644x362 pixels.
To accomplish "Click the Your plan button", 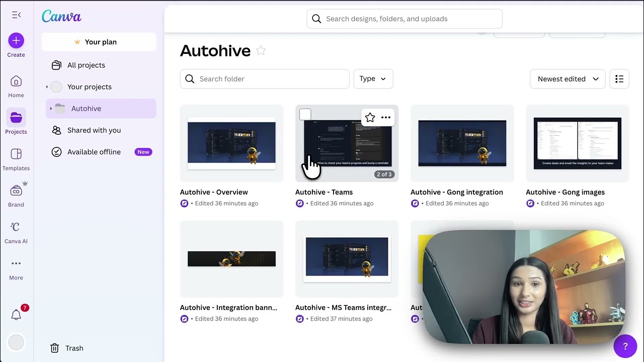I will (99, 42).
